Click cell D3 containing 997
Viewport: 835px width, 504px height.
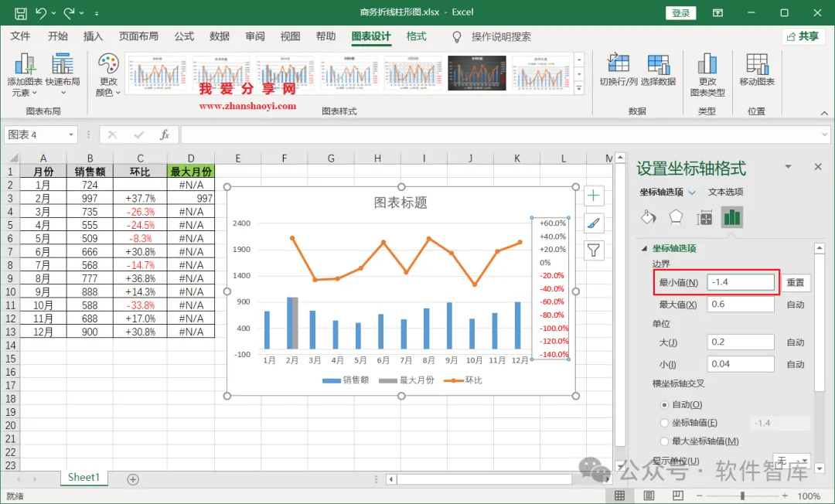pos(191,198)
